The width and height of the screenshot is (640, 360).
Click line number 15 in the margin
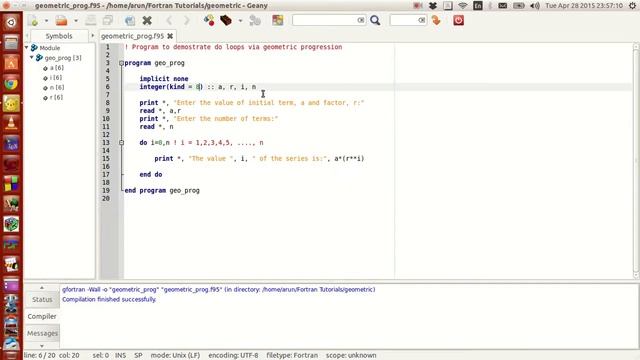coord(106,158)
